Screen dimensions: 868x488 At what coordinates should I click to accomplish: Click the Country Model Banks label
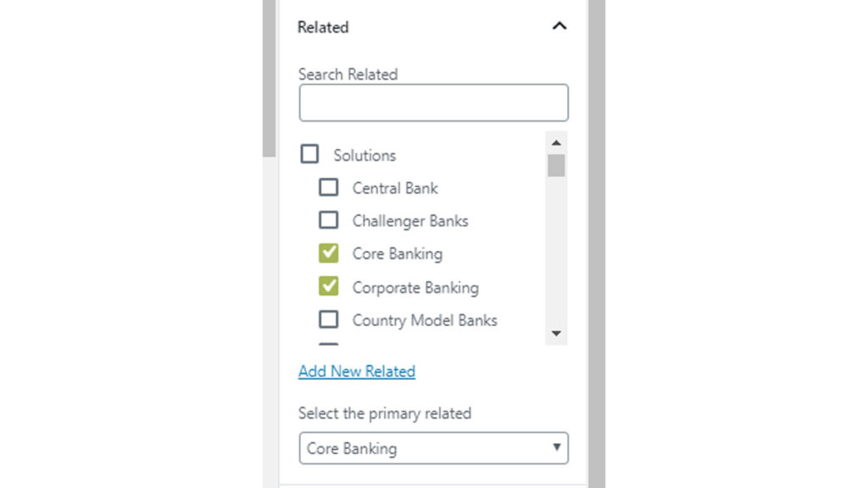[x=425, y=320]
